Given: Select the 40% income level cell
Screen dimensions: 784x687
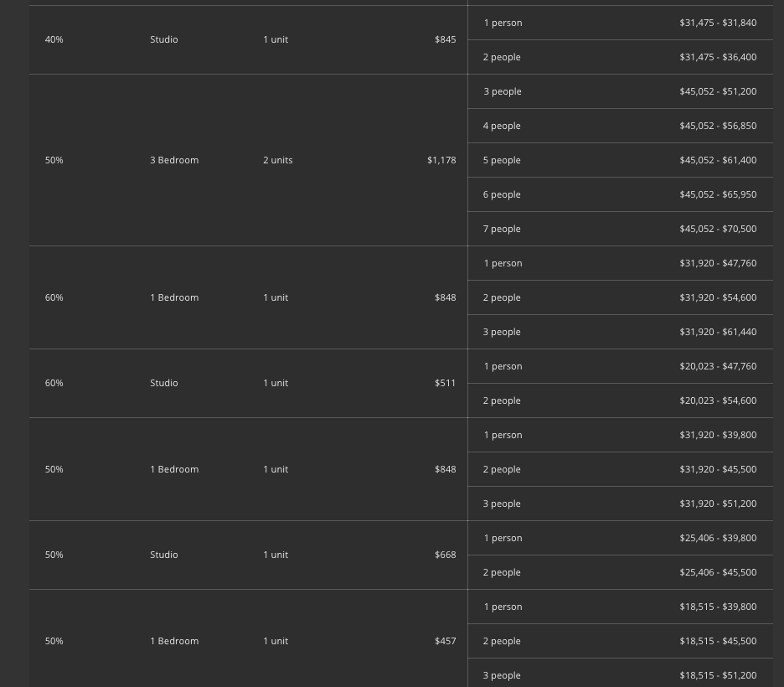Looking at the screenshot, I should point(54,39).
